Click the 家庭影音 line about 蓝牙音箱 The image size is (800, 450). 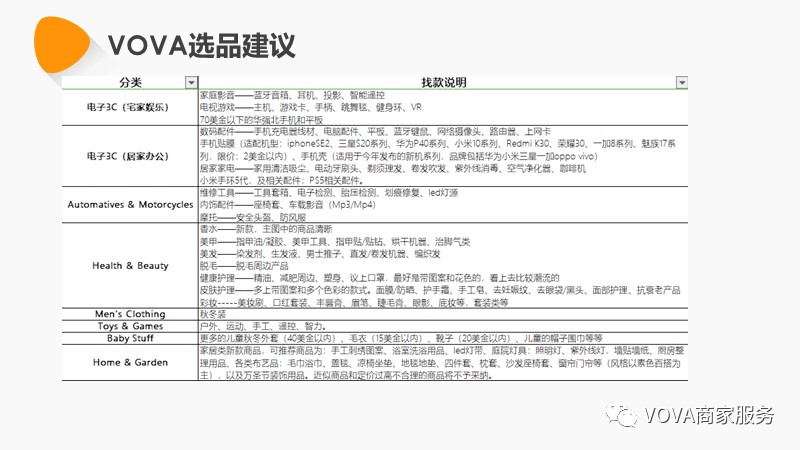[x=292, y=95]
